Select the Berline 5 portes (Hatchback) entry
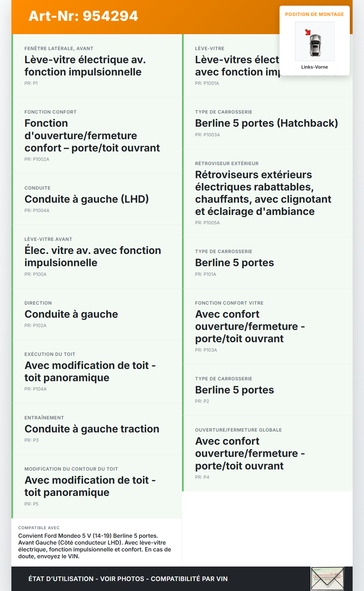This screenshot has width=364, height=591. click(266, 123)
